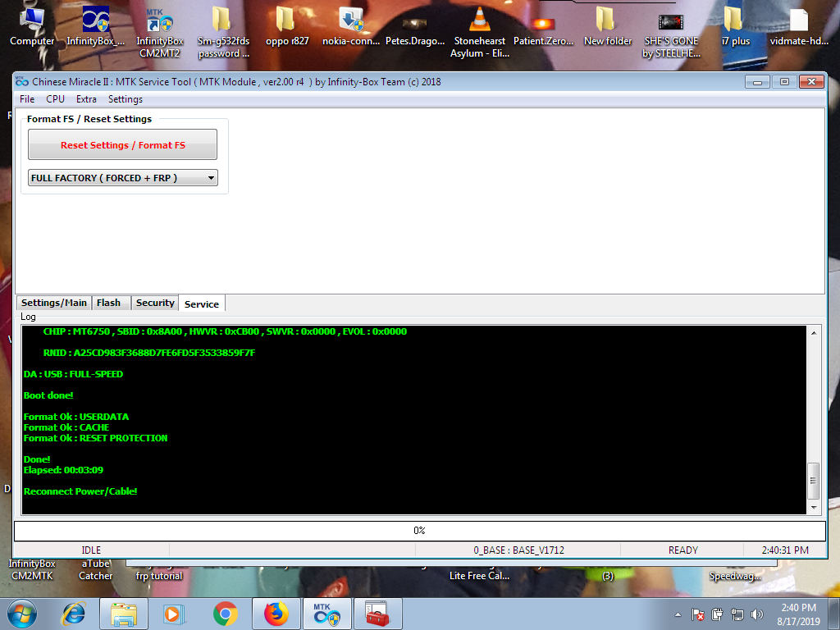
Task: Click the 'Elapsed: 00:03:09' log line
Action: tap(63, 470)
